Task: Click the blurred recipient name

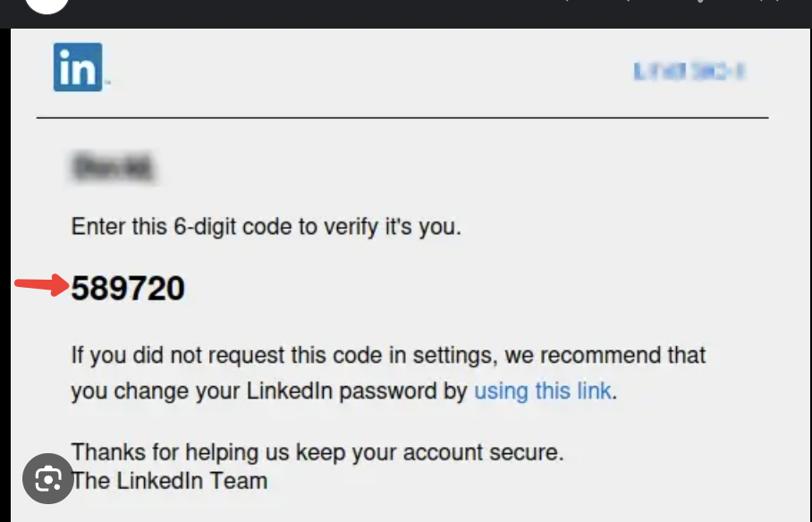Action: point(113,167)
